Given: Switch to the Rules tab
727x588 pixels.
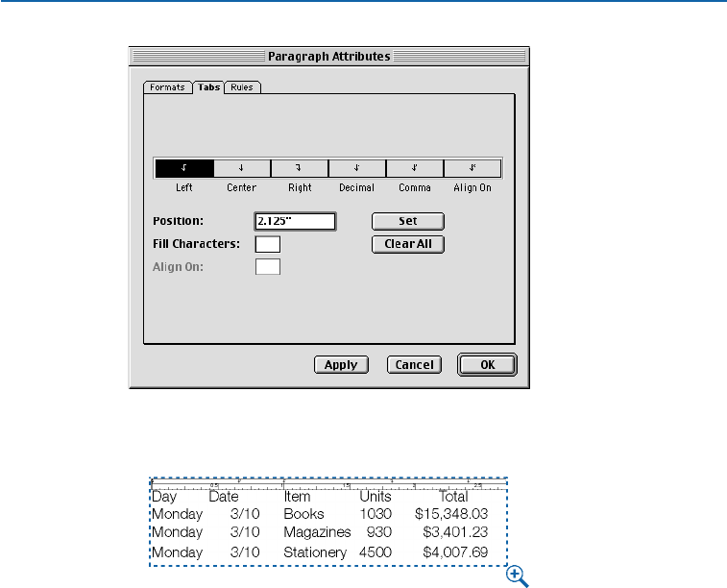Looking at the screenshot, I should pos(242,87).
